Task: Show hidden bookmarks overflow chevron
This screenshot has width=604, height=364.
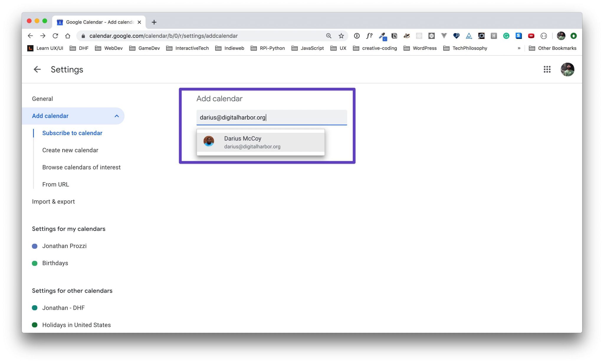Action: coord(519,48)
